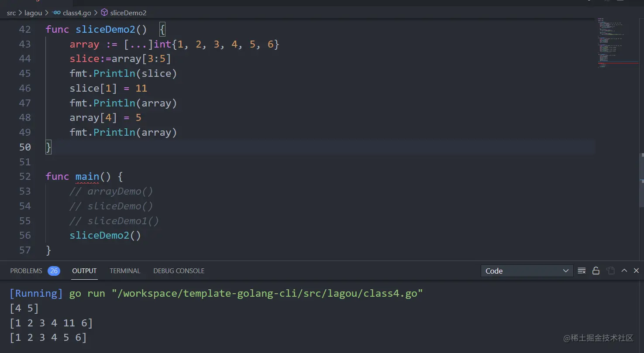Select src in the breadcrumb path
This screenshot has height=353, width=644.
click(x=11, y=13)
